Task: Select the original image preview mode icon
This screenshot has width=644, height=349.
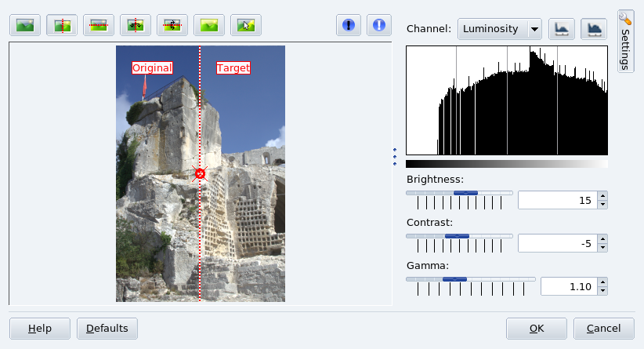Action: pos(25,25)
